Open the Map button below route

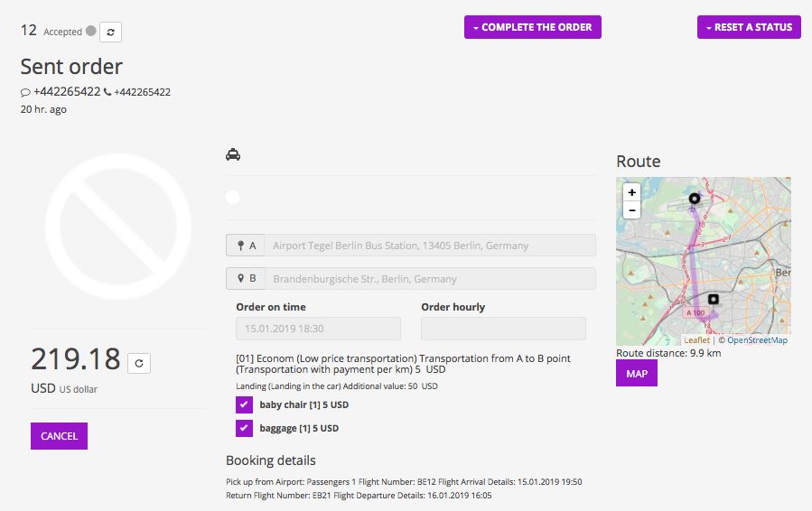click(637, 374)
